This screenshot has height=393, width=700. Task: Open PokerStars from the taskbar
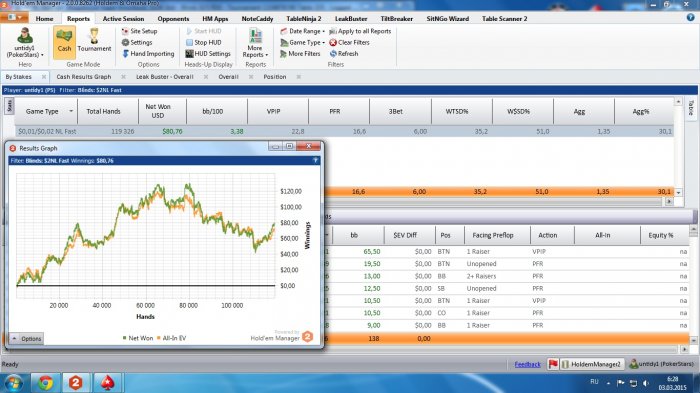(x=107, y=383)
